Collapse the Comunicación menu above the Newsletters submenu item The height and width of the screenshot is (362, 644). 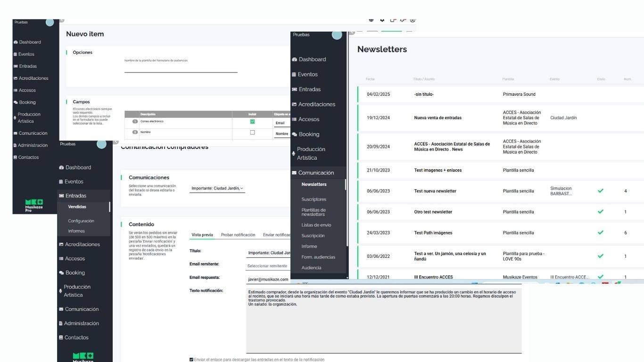coord(316,173)
